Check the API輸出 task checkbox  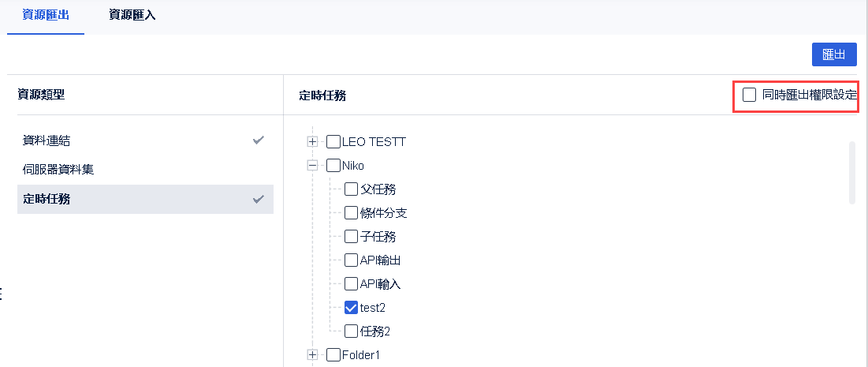click(352, 260)
